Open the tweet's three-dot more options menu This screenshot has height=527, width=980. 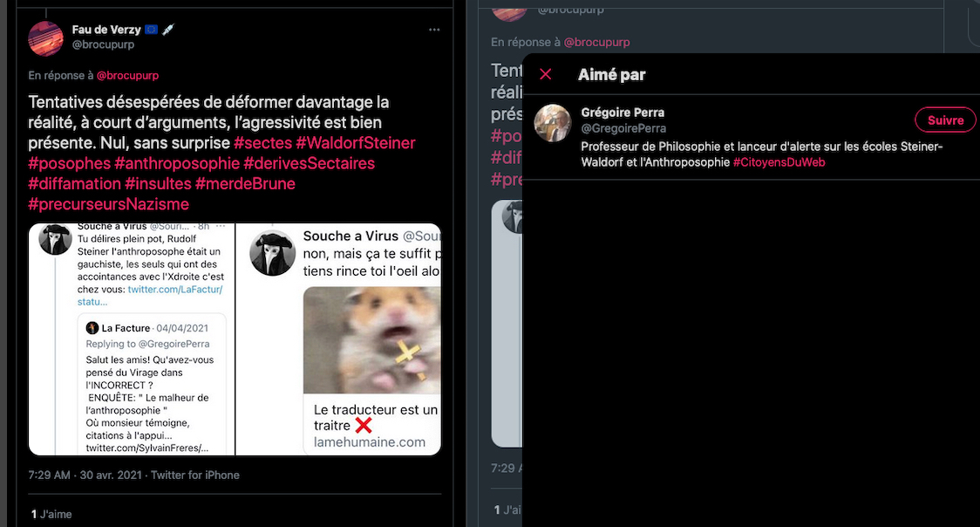pyautogui.click(x=434, y=31)
